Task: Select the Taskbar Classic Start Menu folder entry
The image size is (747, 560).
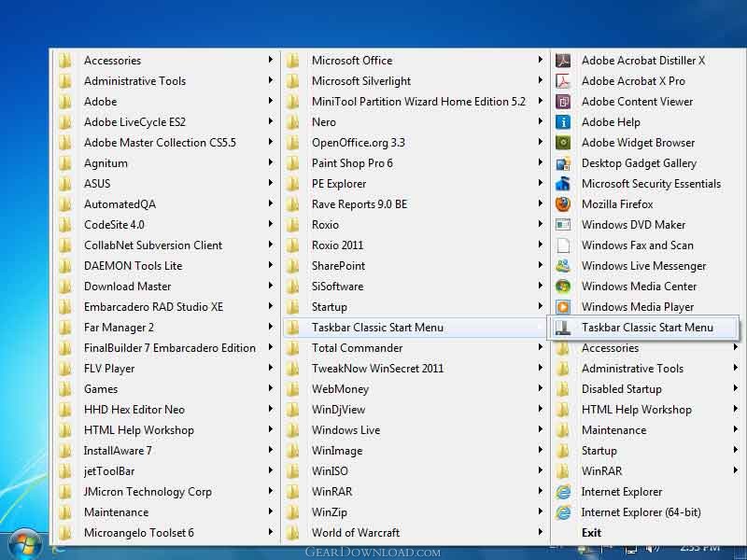Action: (x=416, y=328)
